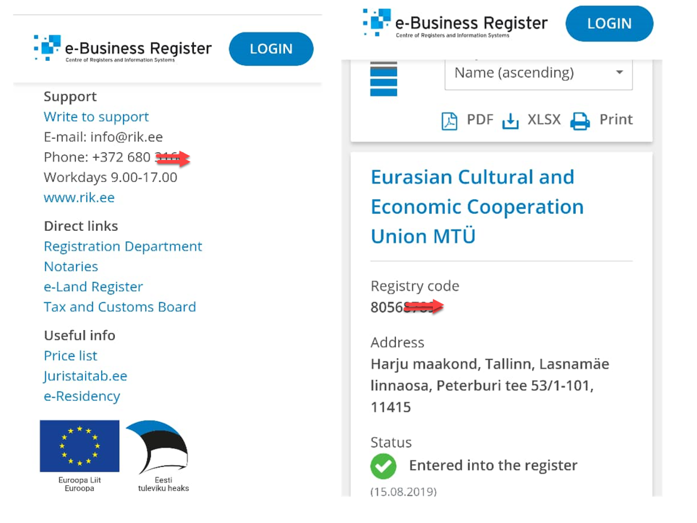Click the PDF export icon
The image size is (697, 523).
449,121
